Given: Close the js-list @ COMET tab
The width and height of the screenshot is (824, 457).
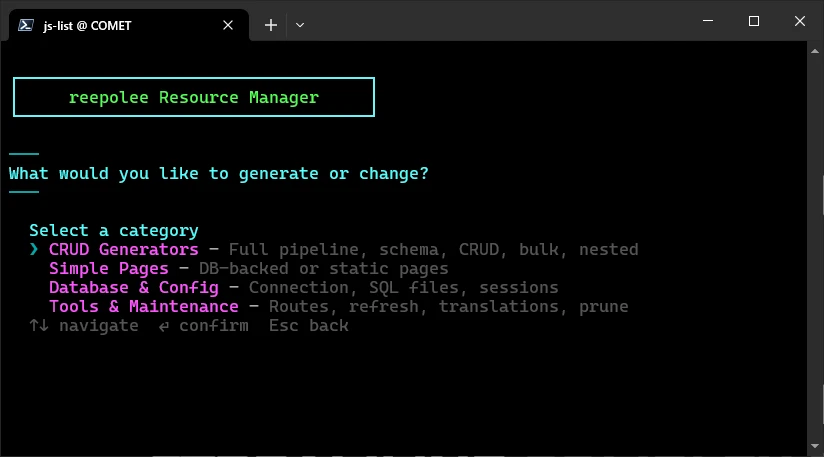Looking at the screenshot, I should [x=228, y=25].
